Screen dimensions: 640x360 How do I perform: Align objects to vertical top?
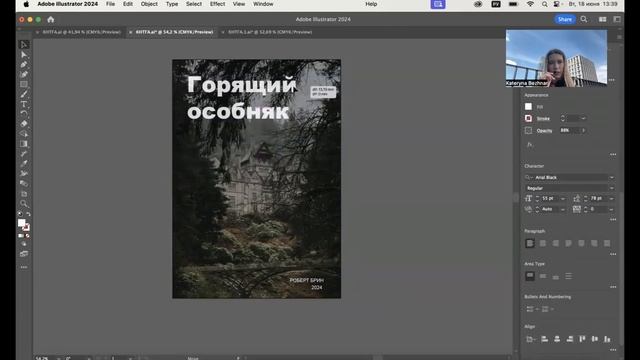582,339
